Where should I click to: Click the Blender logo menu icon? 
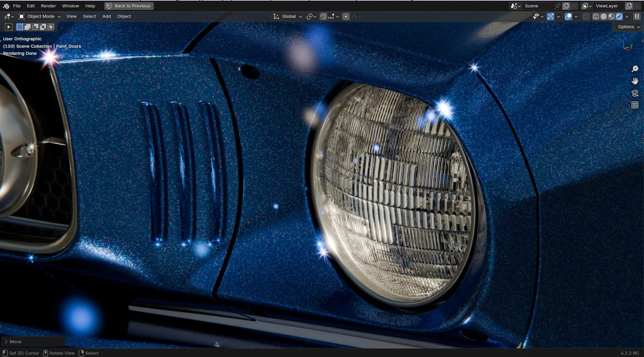click(x=6, y=6)
